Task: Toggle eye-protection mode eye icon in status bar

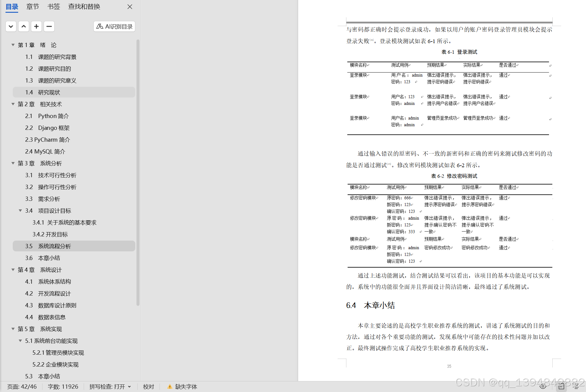Action: click(543, 386)
